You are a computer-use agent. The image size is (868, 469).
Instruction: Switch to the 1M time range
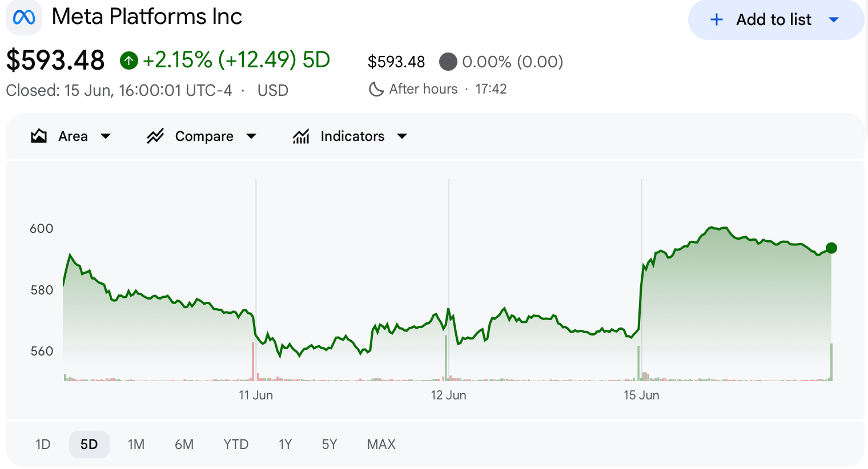point(136,444)
